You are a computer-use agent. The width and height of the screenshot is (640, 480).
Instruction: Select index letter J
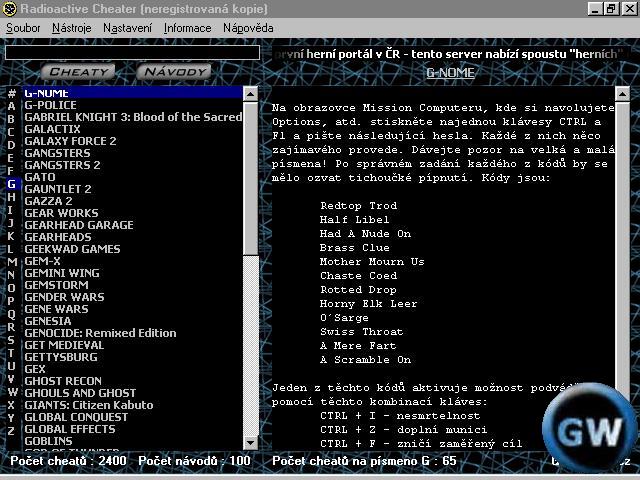click(x=11, y=223)
